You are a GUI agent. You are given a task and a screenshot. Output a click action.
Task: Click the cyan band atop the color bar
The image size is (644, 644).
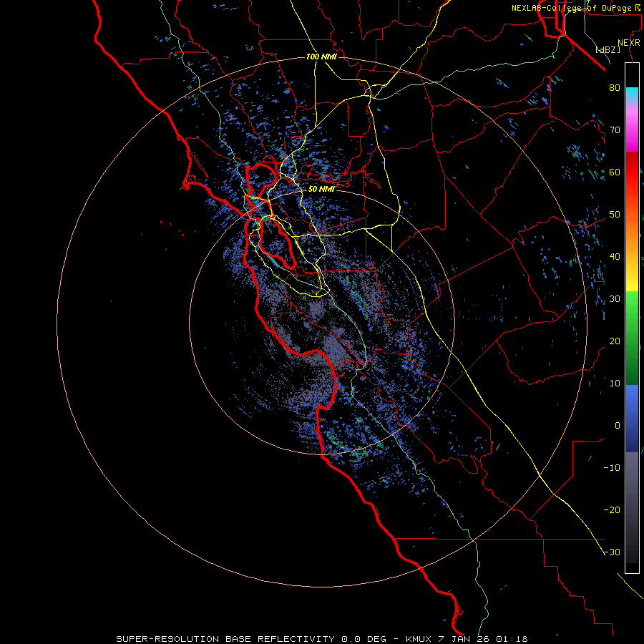pyautogui.click(x=632, y=94)
